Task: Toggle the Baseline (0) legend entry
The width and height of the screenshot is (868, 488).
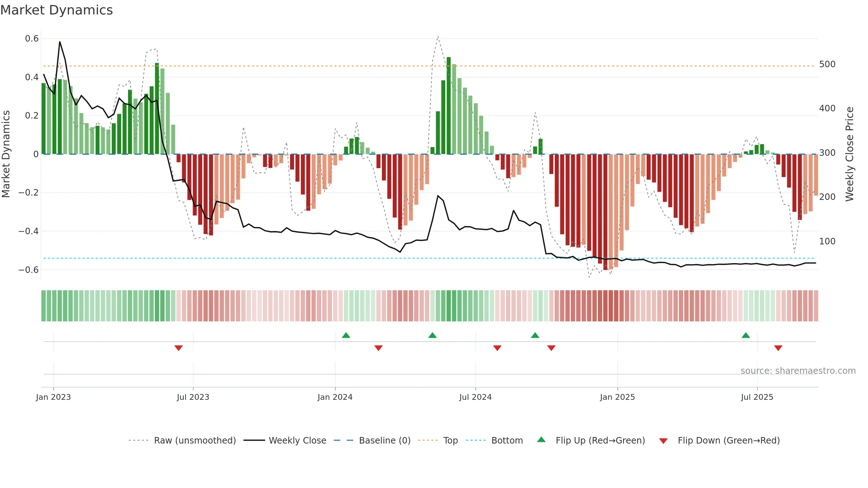Action: 372,440
